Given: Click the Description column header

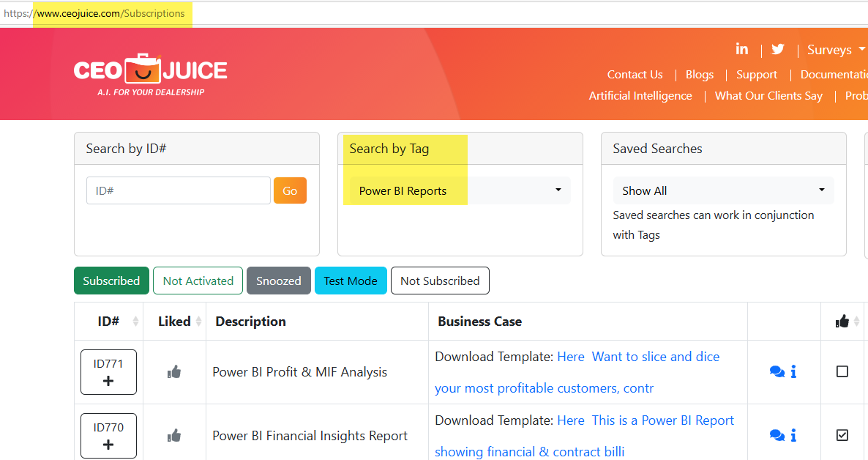Looking at the screenshot, I should pos(251,322).
